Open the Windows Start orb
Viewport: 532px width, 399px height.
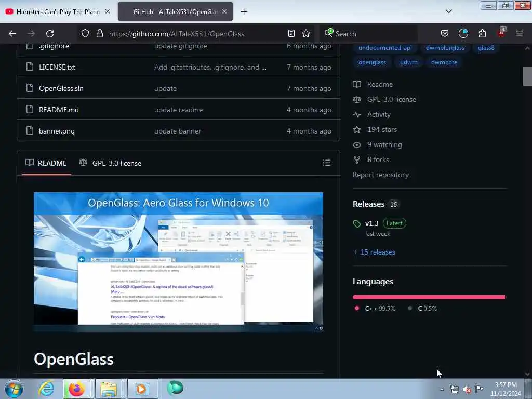[x=14, y=389]
